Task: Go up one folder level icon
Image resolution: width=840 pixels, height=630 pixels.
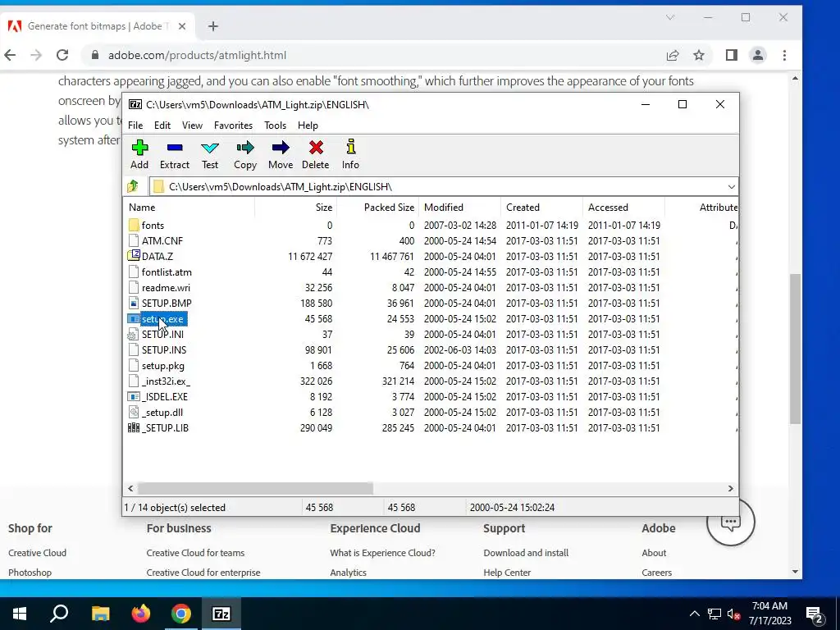Action: coord(133,186)
